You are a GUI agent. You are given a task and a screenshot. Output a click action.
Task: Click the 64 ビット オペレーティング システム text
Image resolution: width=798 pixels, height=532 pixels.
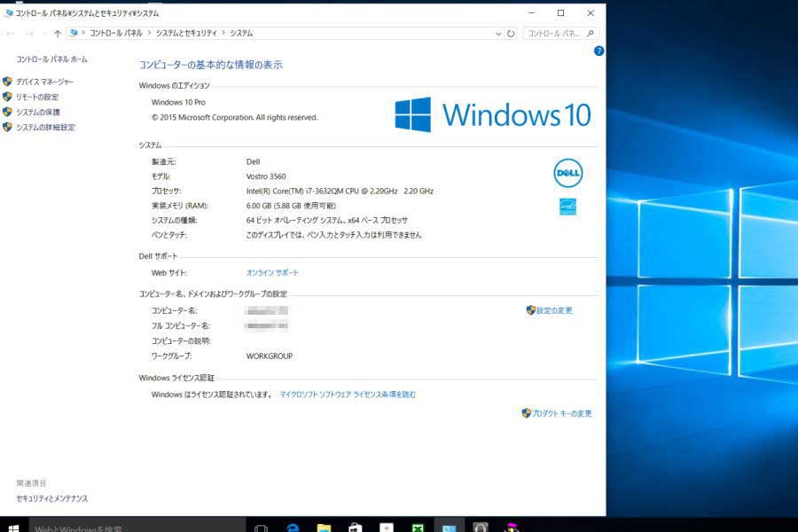[326, 221]
